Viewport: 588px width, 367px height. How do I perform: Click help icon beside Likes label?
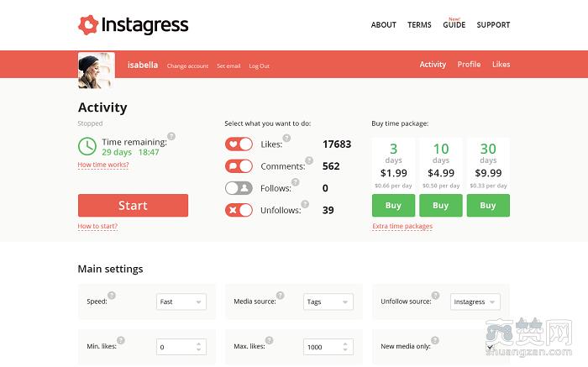point(286,138)
